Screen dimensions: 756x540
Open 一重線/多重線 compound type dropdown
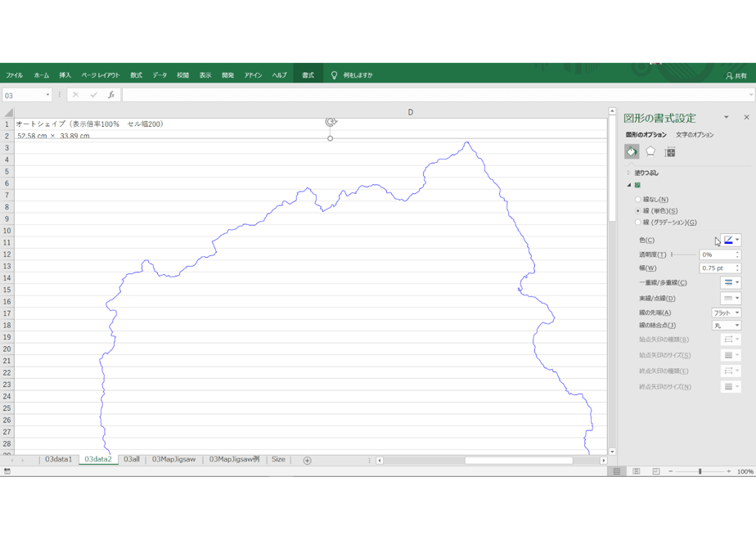coord(731,282)
